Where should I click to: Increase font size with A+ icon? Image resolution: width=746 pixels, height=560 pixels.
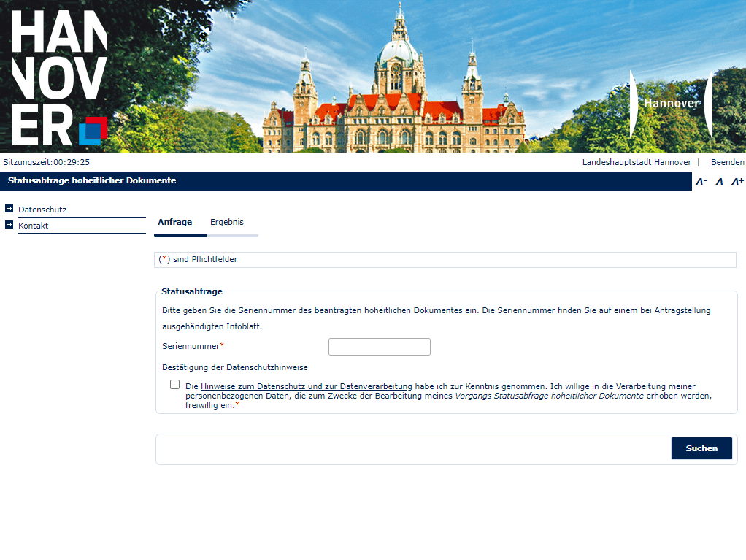pyautogui.click(x=737, y=182)
